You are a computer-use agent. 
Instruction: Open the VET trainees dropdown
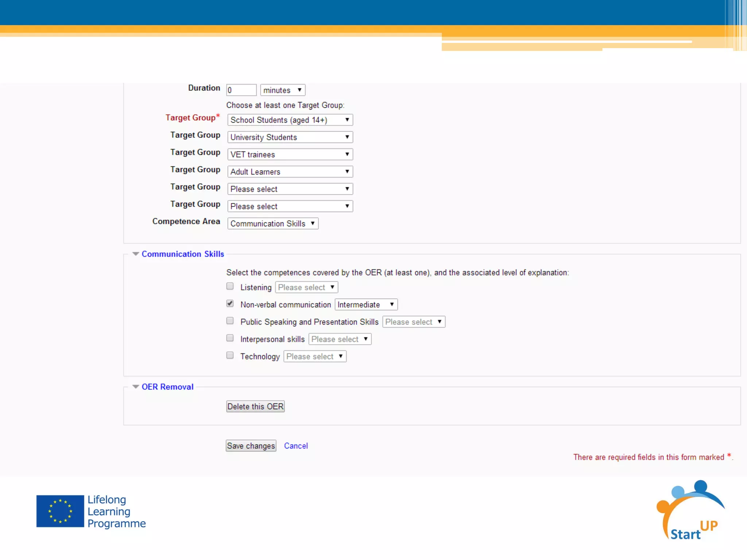pyautogui.click(x=290, y=155)
